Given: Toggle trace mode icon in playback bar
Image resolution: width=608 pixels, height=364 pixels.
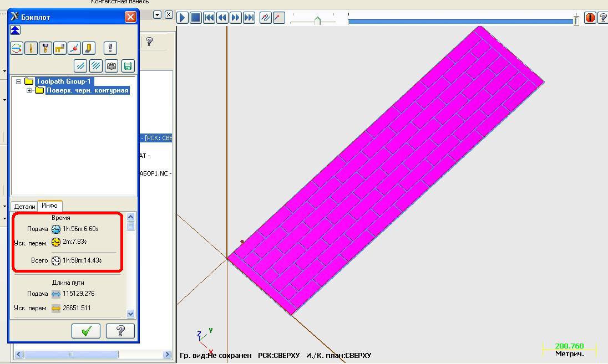Looking at the screenshot, I should 266,17.
